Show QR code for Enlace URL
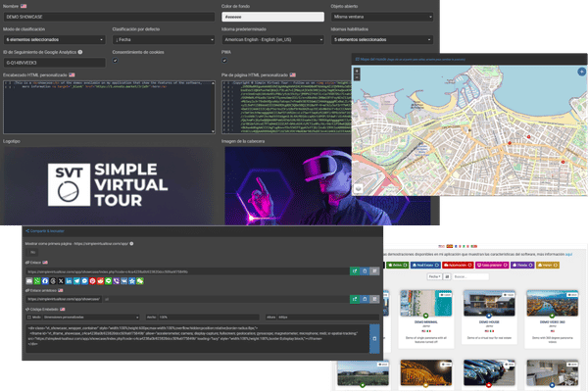 point(374,270)
